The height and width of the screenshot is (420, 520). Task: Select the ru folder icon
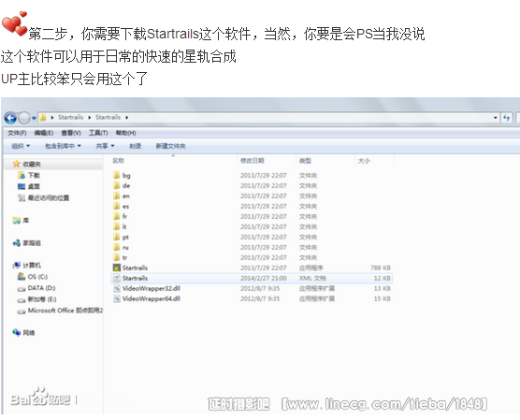point(116,247)
